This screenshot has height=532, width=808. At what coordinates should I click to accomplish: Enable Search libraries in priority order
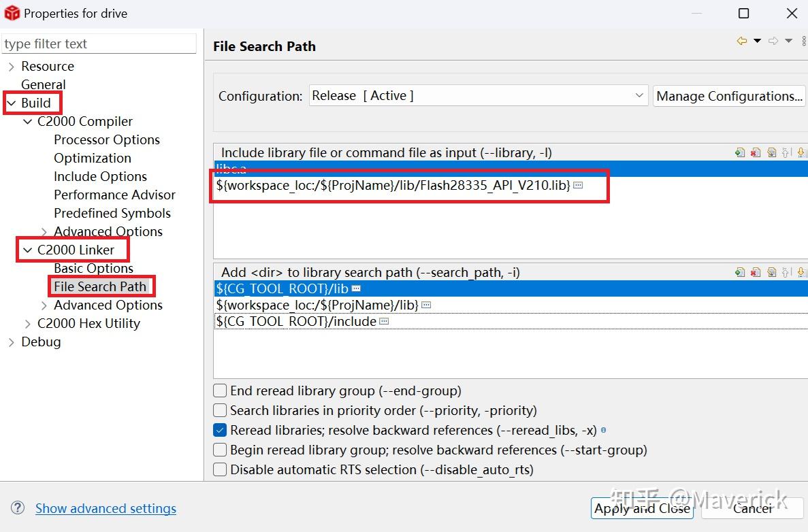[x=220, y=411]
